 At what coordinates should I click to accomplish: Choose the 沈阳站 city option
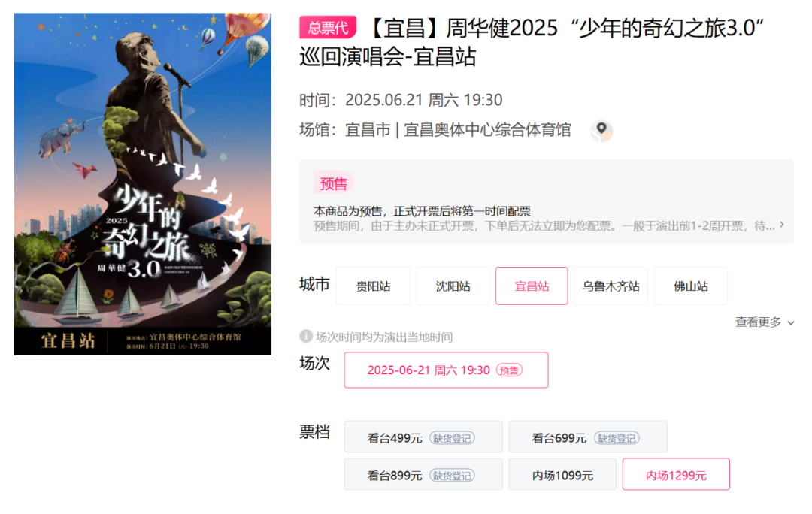[x=453, y=286]
